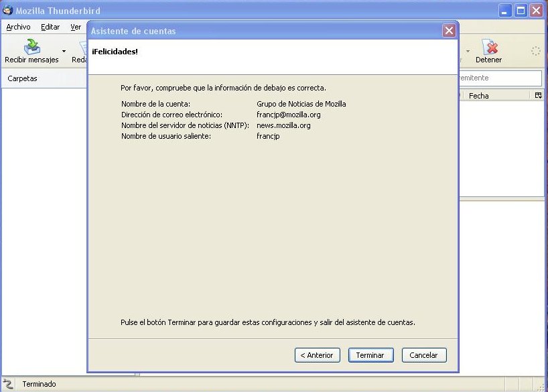Screen dimensions: 548x392
Task: Open the Editar menu
Action: pyautogui.click(x=50, y=27)
